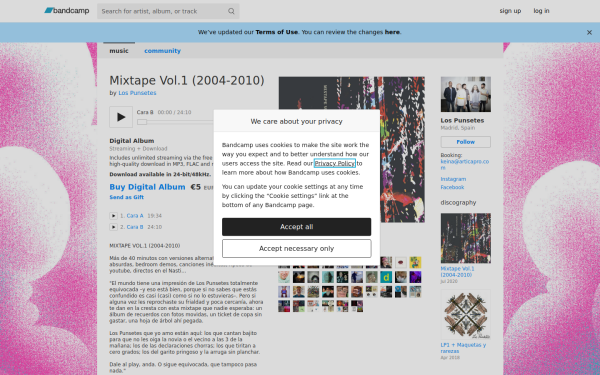Click the 'Digital Album' heading text
Image resolution: width=600 pixels, height=375 pixels.
(132, 141)
